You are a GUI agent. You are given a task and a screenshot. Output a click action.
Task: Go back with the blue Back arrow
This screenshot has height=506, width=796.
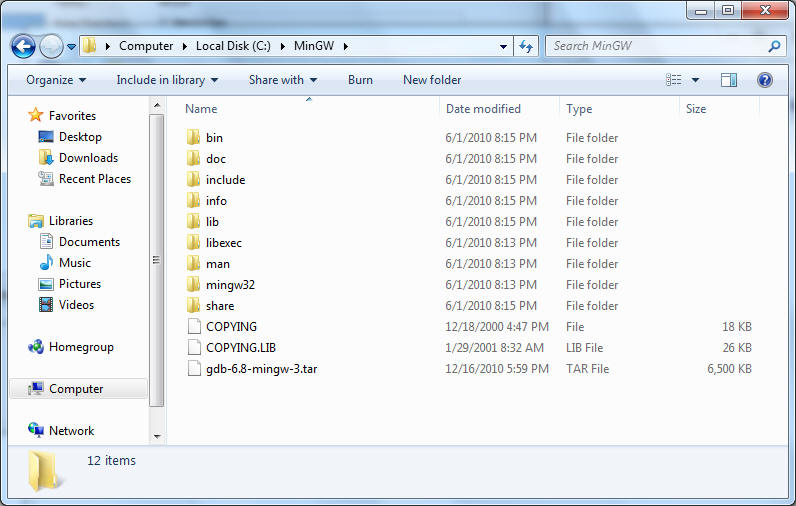[23, 47]
